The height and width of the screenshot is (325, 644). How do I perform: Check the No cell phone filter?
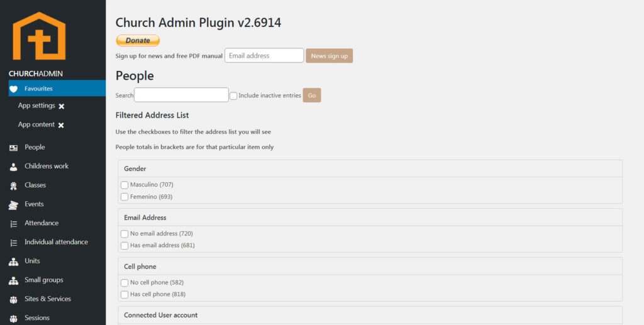(125, 283)
